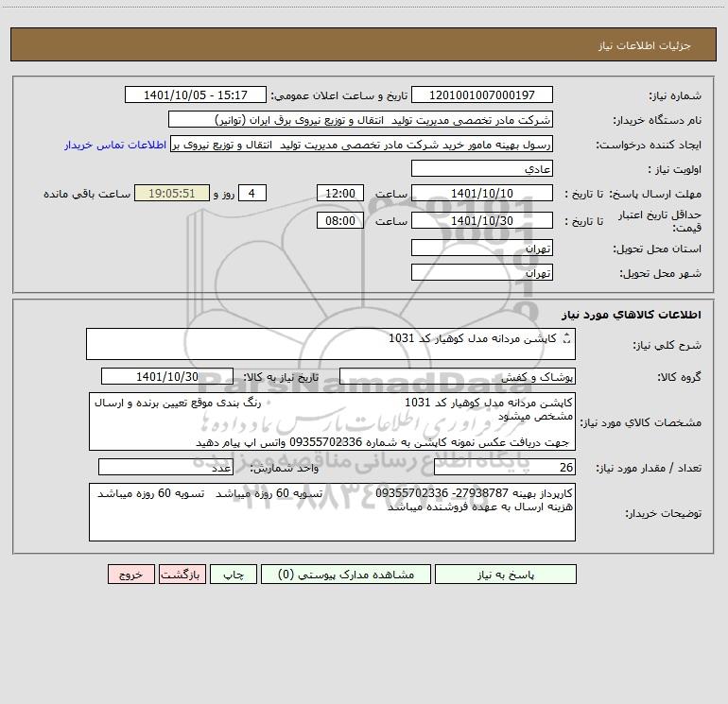Click the resize handle icon in description box
This screenshot has width=728, height=704.
(x=566, y=339)
